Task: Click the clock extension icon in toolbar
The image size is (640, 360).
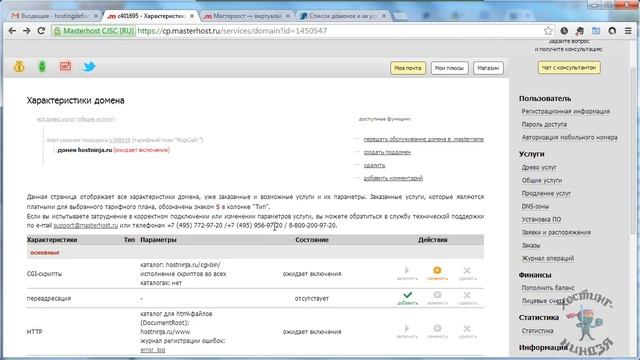Action: (564, 31)
